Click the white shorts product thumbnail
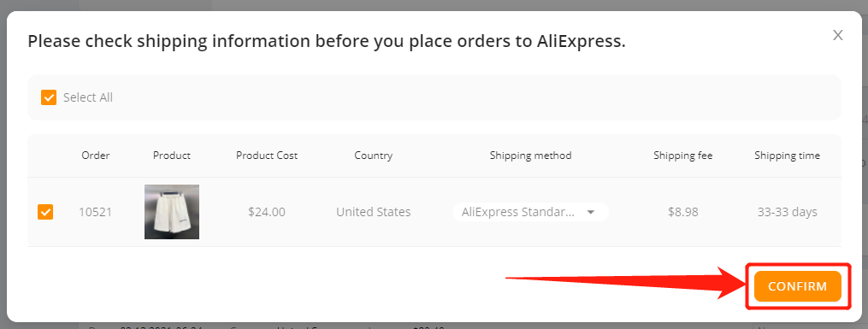The width and height of the screenshot is (868, 329). point(172,212)
